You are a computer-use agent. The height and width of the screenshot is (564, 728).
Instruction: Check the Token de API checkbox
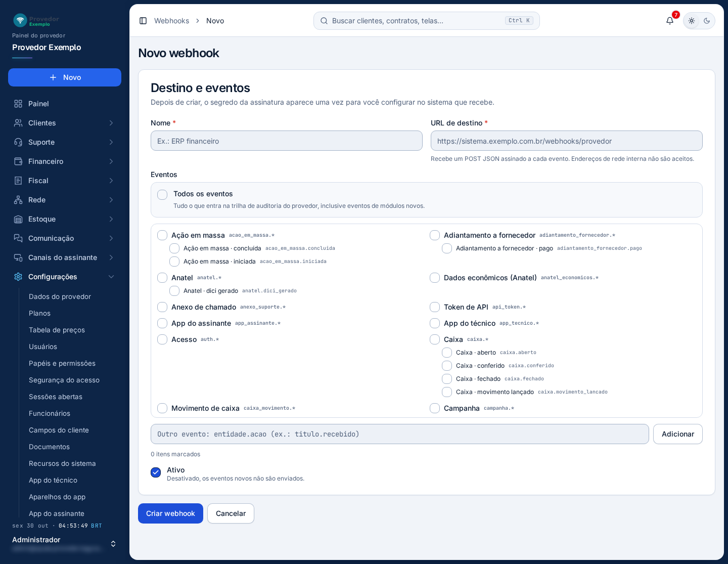click(435, 307)
